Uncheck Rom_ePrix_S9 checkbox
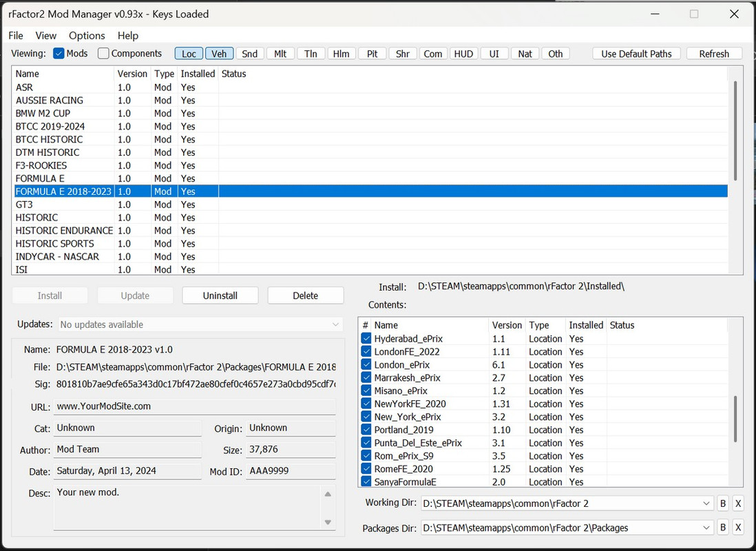This screenshot has width=756, height=551. coord(366,455)
